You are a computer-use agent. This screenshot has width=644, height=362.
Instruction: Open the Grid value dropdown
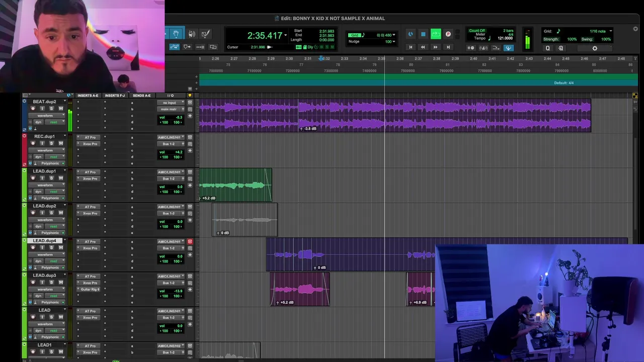(394, 35)
